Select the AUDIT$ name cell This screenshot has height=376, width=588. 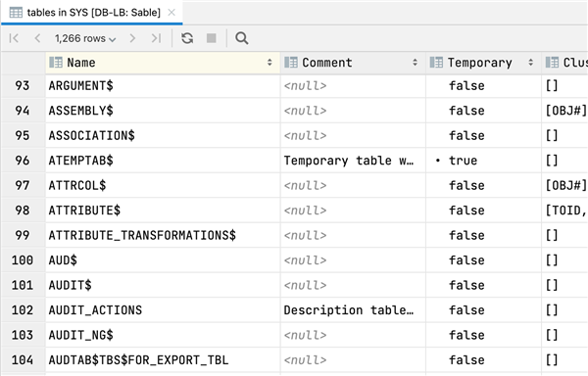pos(163,285)
